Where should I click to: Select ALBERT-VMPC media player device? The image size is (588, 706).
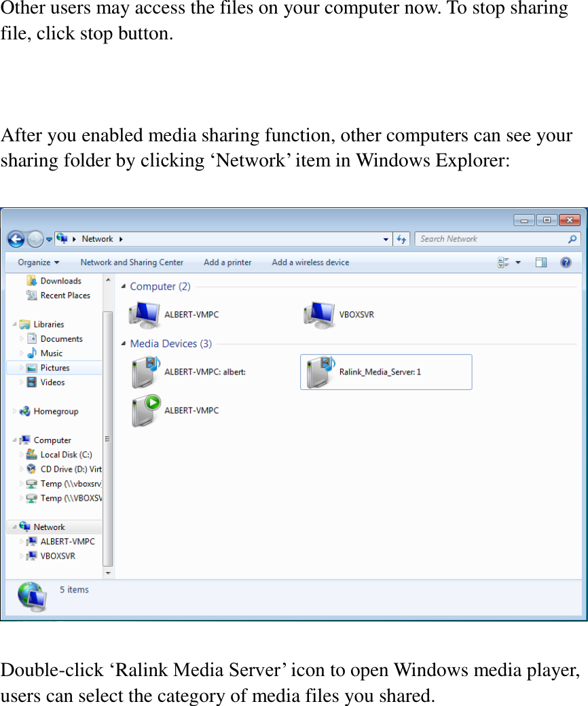[x=175, y=410]
